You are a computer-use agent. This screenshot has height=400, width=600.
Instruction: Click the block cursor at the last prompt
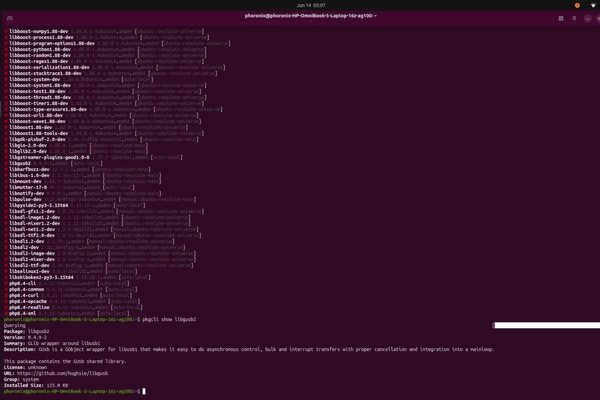[144, 391]
